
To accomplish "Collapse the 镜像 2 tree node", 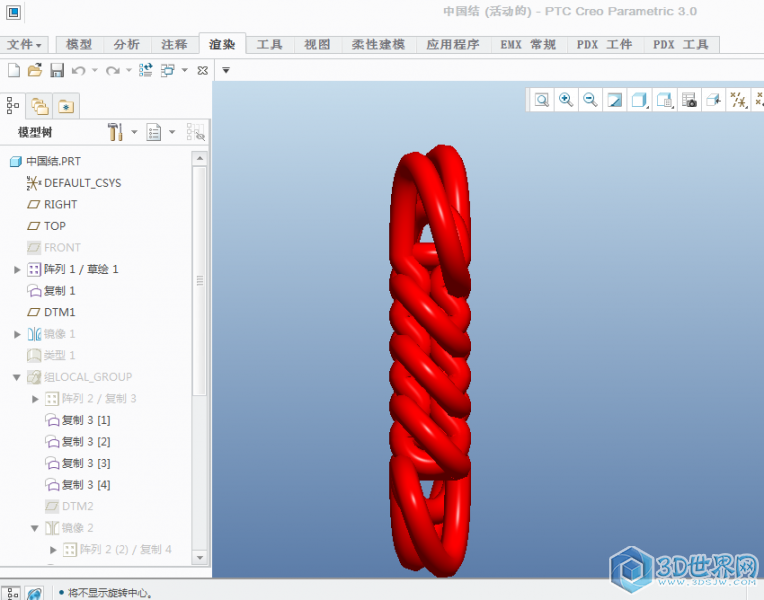I will coord(35,528).
